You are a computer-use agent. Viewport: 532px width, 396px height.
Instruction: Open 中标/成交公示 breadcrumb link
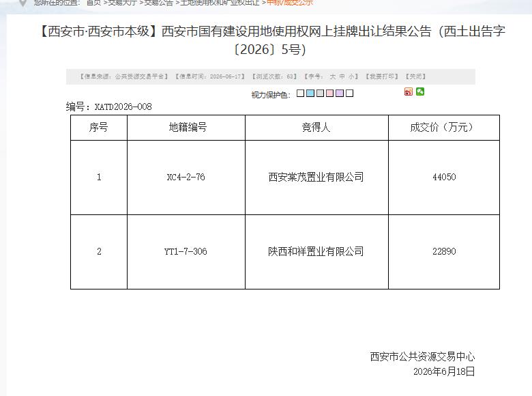point(290,3)
